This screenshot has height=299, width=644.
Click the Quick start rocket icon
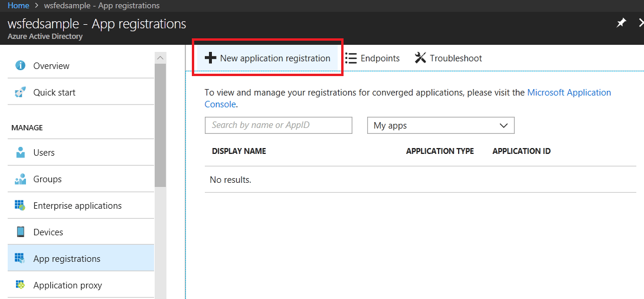pyautogui.click(x=20, y=92)
